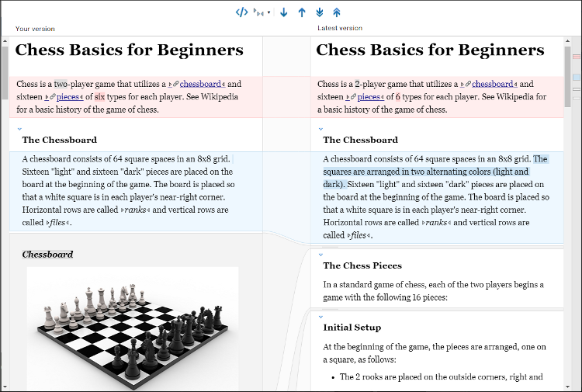Click the 'files' term in Latest version
The width and height of the screenshot is (582, 392).
pos(359,235)
